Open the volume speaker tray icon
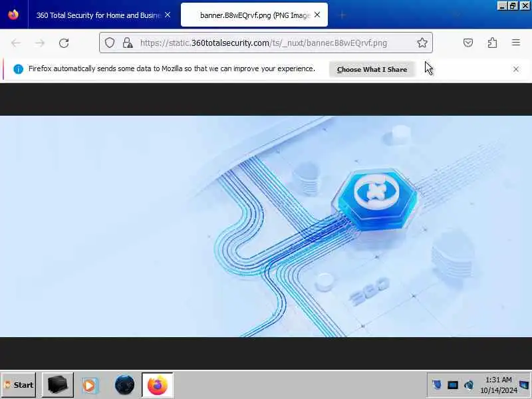The width and height of the screenshot is (532, 399). coord(469,385)
